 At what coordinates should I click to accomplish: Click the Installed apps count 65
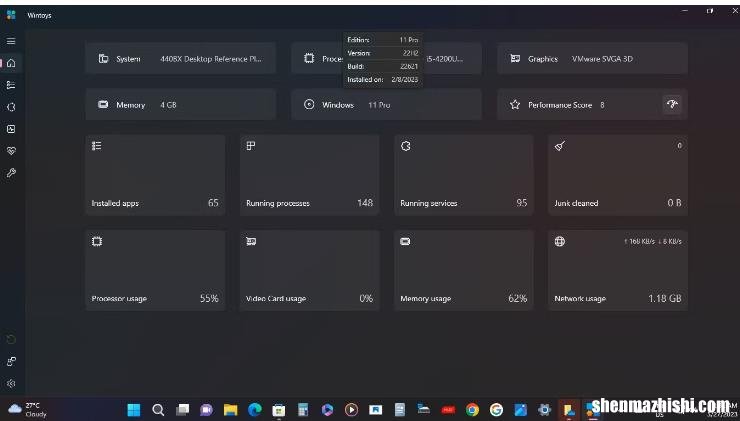click(213, 202)
